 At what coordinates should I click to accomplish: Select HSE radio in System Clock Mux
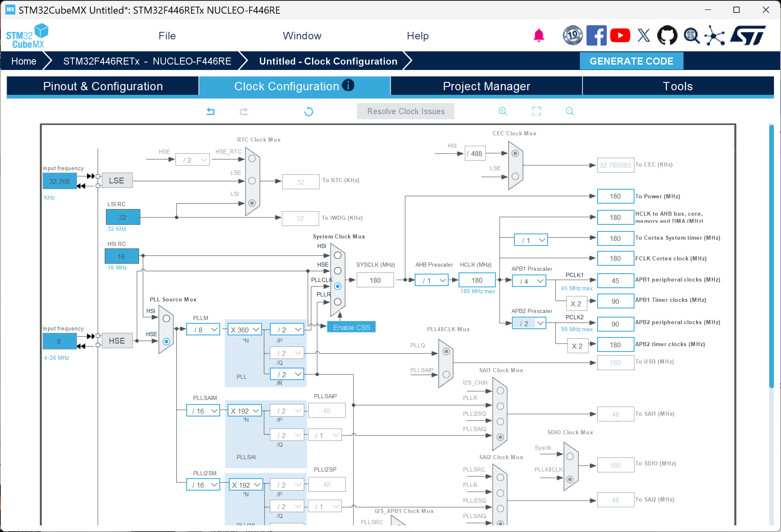(x=338, y=271)
